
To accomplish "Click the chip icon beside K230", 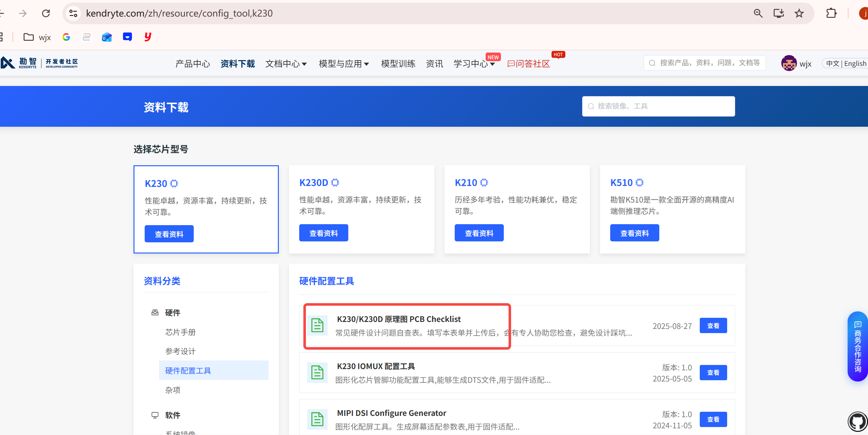I will point(174,183).
